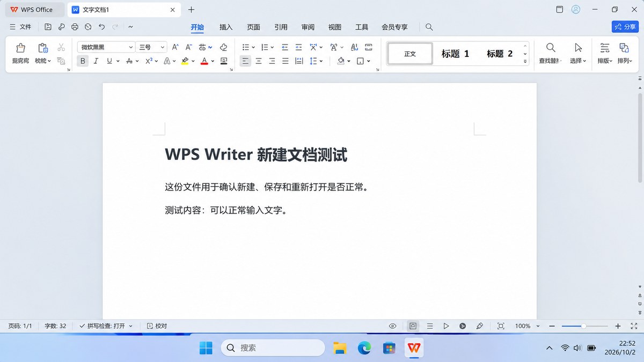Screen dimensions: 644x362
Task: Click the redo arrow icon
Action: click(x=115, y=27)
